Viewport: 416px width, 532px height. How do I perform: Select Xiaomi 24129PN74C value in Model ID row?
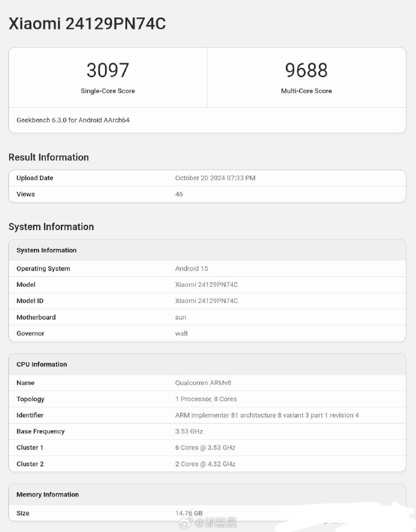pos(206,301)
